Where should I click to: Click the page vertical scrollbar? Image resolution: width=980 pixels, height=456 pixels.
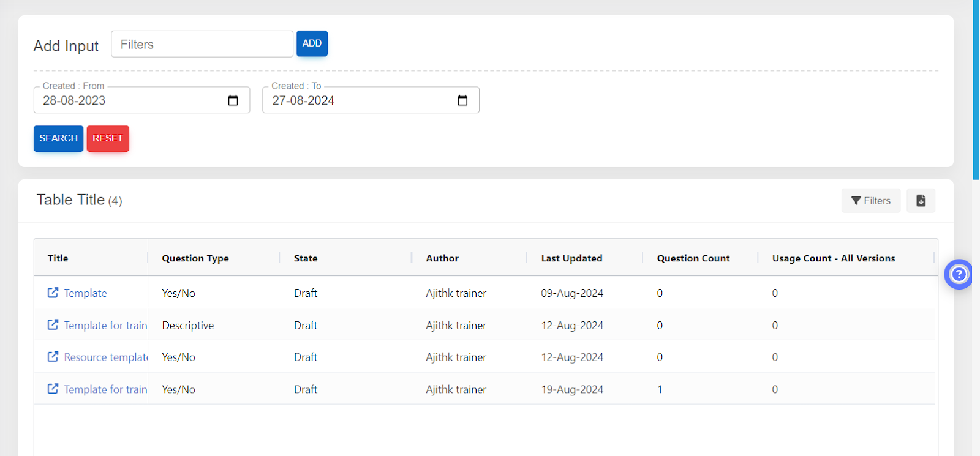point(976,90)
